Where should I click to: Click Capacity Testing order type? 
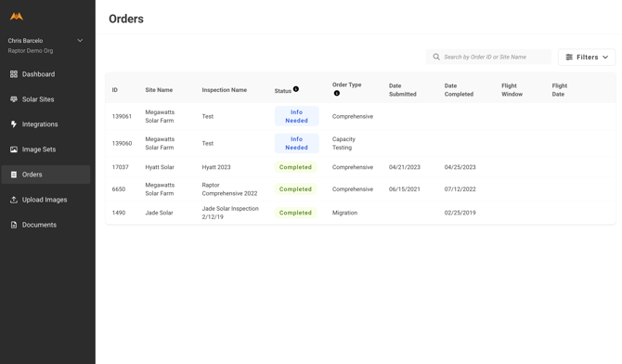(343, 143)
